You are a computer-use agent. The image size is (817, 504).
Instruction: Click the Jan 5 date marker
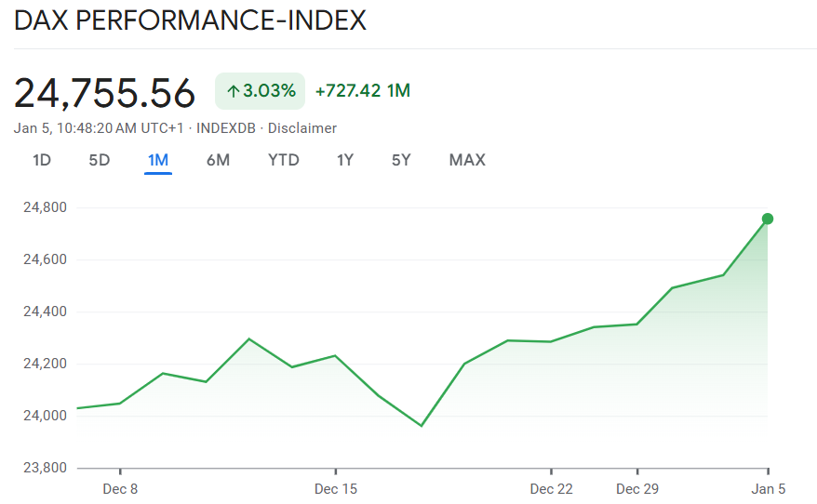pos(768,489)
